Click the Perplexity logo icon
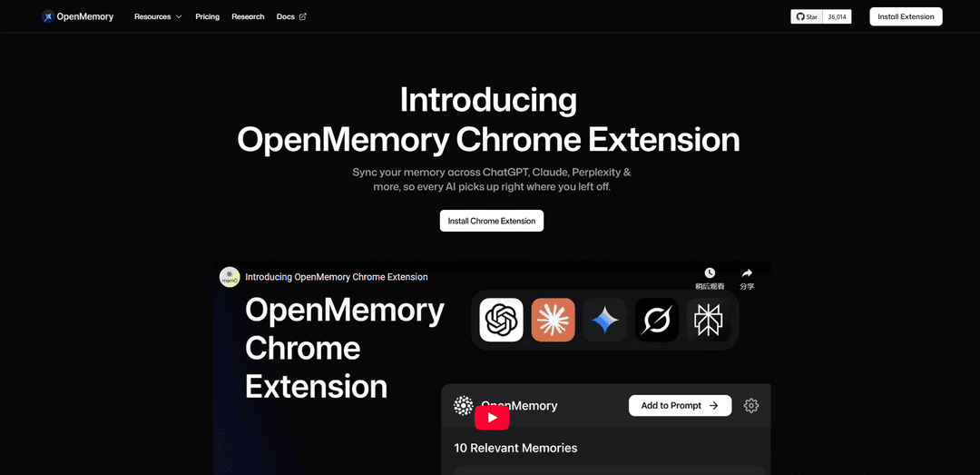980x475 pixels. pyautogui.click(x=709, y=320)
